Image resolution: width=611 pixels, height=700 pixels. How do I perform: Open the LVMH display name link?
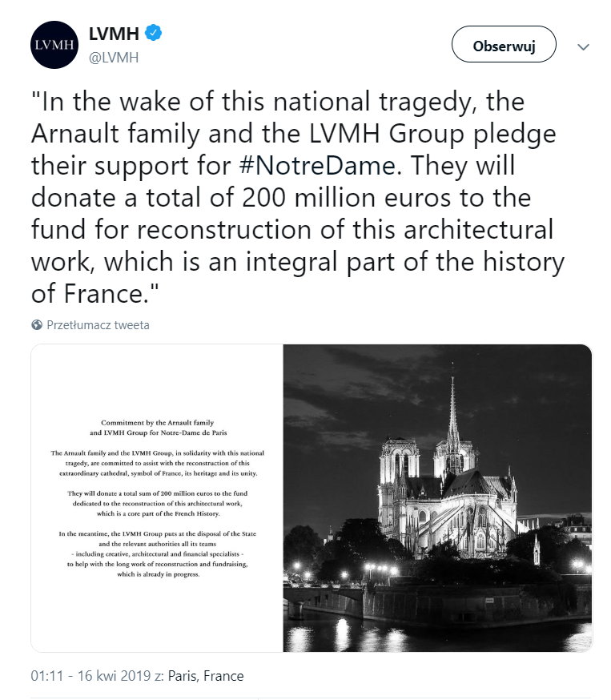(114, 33)
